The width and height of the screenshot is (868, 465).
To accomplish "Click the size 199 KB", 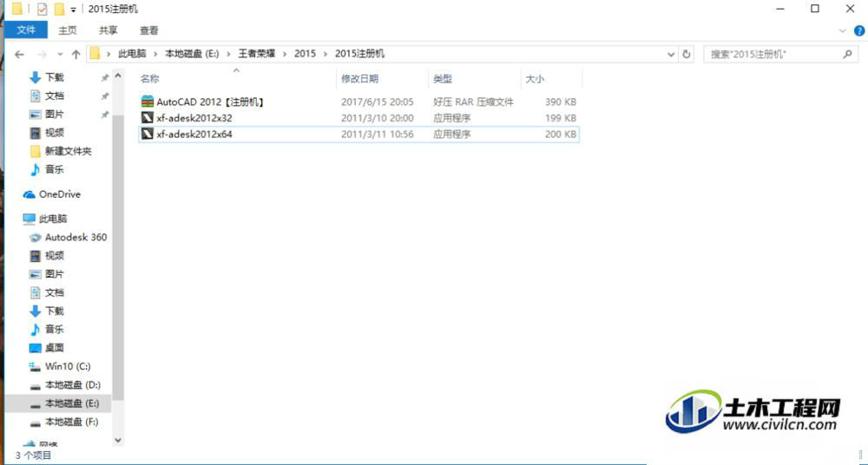I will point(561,118).
